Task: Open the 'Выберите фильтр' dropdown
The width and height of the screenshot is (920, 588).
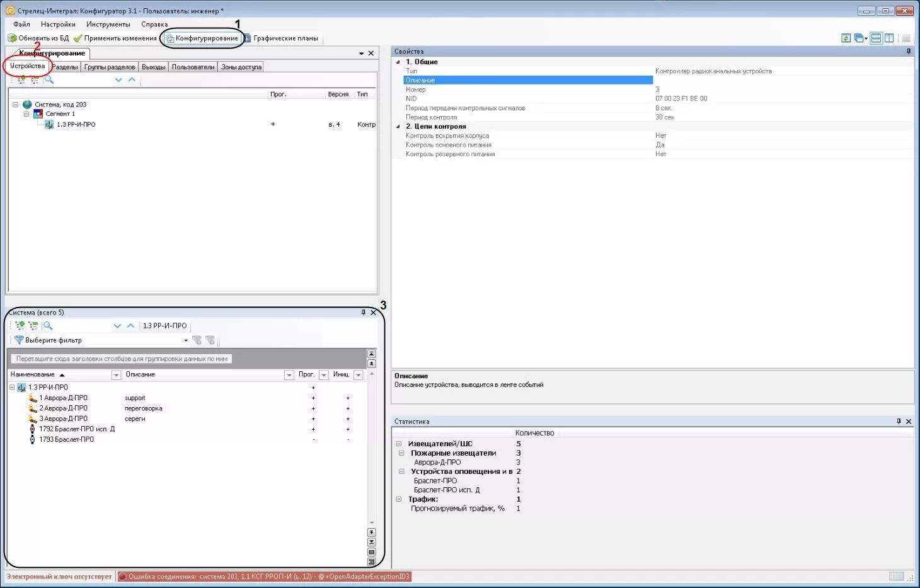Action: 186,340
